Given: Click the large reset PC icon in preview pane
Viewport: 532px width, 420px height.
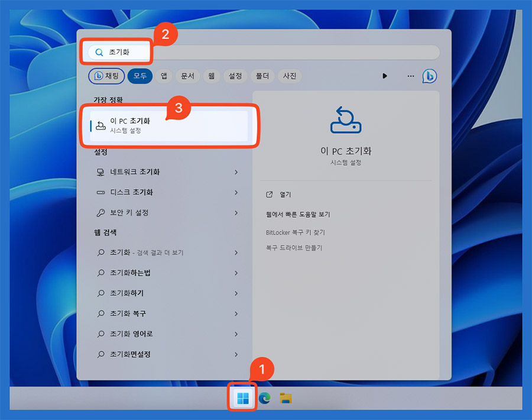Looking at the screenshot, I should tap(346, 120).
